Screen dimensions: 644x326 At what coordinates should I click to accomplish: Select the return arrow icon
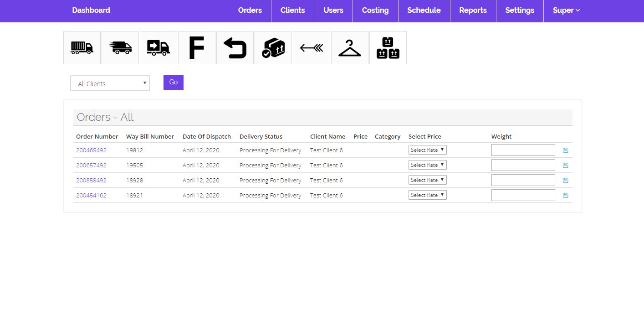(x=235, y=48)
